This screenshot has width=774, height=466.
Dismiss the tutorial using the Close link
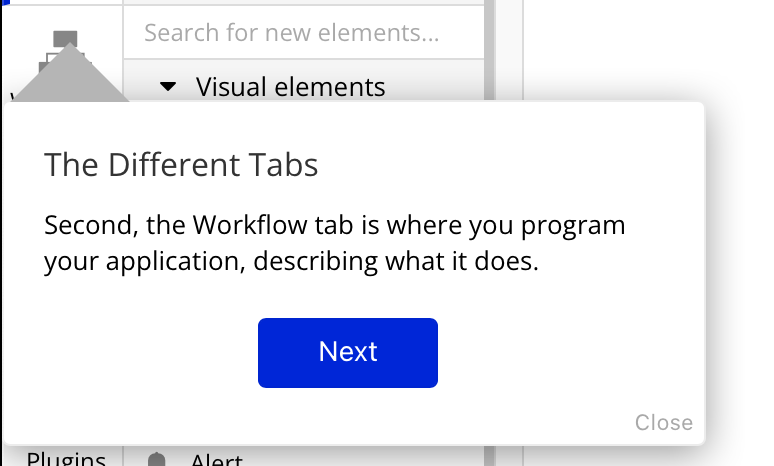[663, 423]
